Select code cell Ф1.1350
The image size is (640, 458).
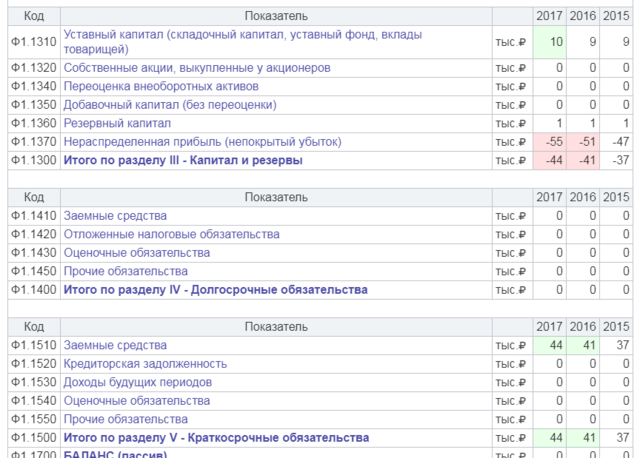(x=34, y=105)
